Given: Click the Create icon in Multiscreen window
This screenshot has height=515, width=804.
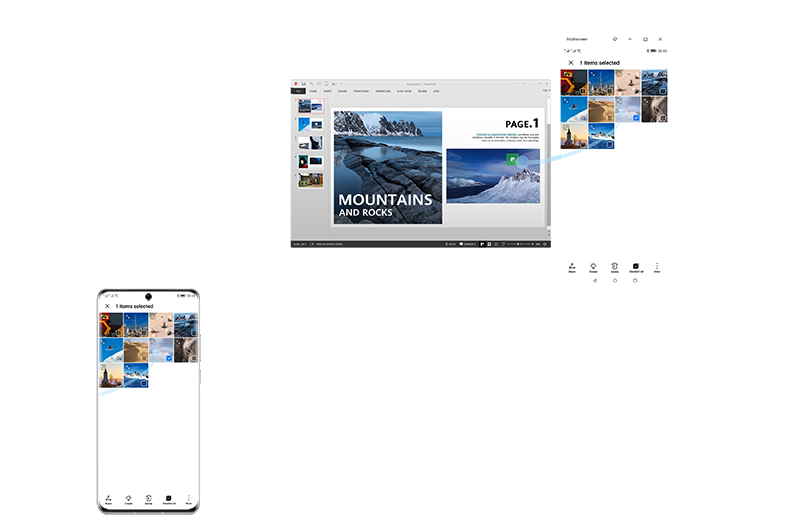Looking at the screenshot, I should click(x=593, y=267).
